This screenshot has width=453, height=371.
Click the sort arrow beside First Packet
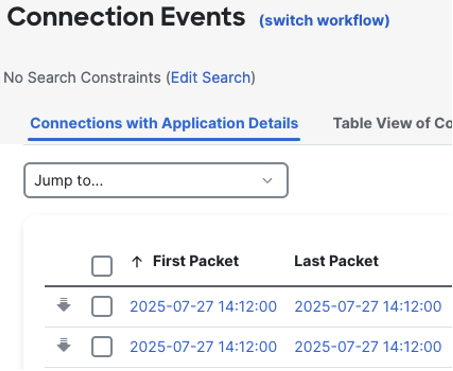coord(137,262)
